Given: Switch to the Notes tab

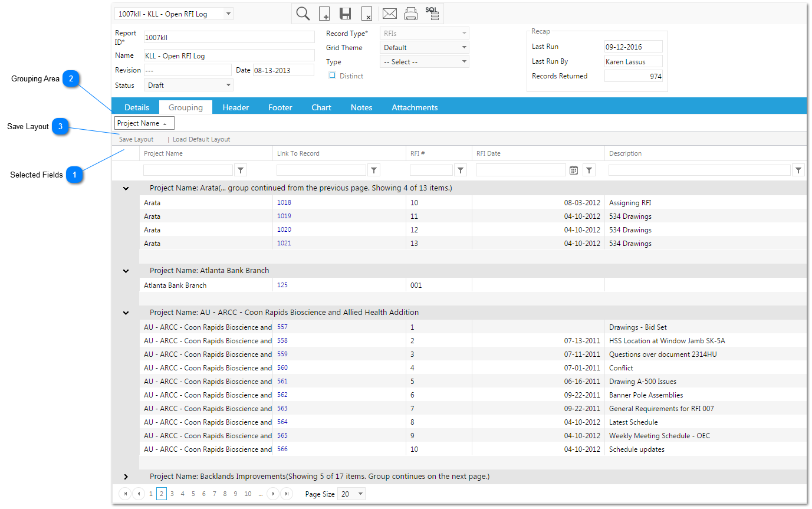Looking at the screenshot, I should 361,107.
